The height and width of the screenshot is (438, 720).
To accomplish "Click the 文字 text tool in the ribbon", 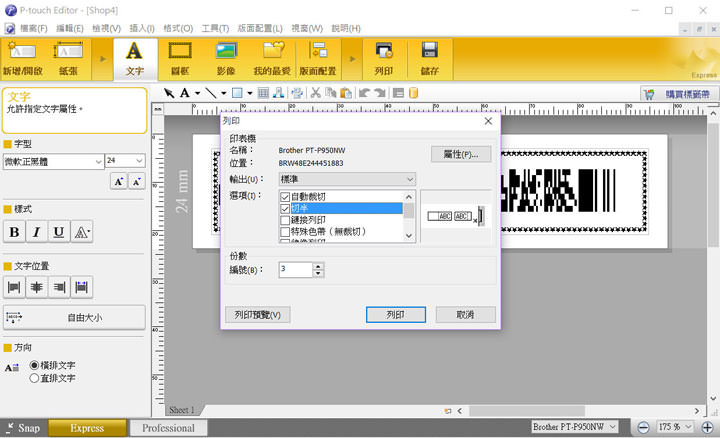I will (x=134, y=60).
